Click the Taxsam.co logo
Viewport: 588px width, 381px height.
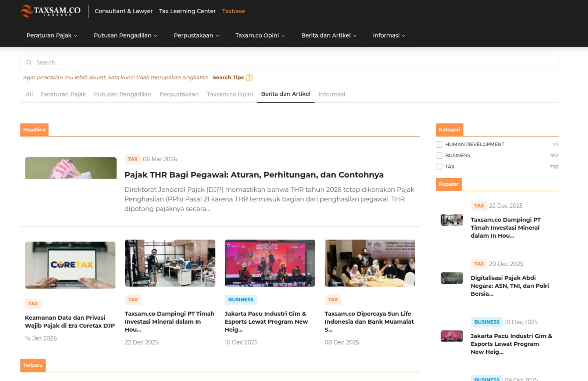click(50, 11)
